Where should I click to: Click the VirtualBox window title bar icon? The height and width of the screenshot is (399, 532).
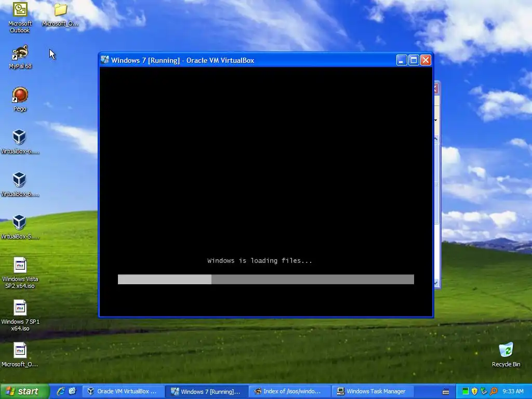tap(105, 60)
